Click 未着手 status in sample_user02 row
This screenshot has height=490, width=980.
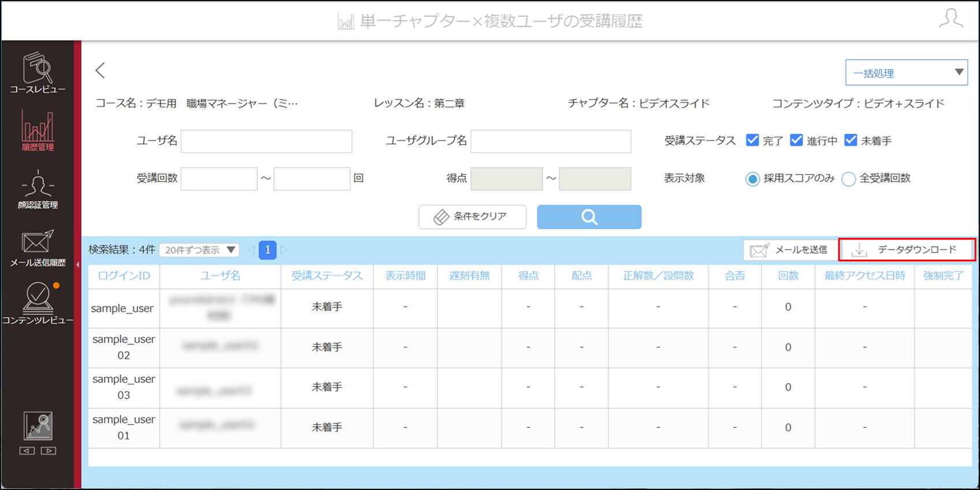pyautogui.click(x=327, y=347)
